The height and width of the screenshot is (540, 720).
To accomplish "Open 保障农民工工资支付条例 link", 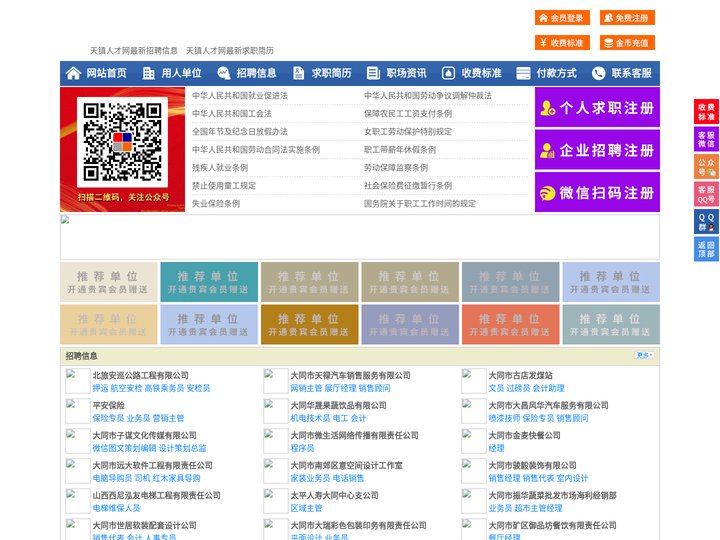I will tap(408, 113).
